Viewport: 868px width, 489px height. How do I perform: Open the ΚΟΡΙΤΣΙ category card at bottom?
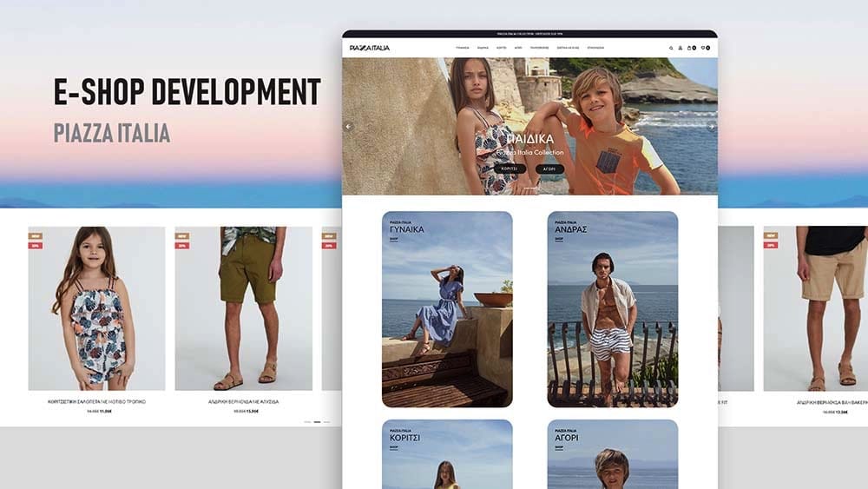coord(447,454)
